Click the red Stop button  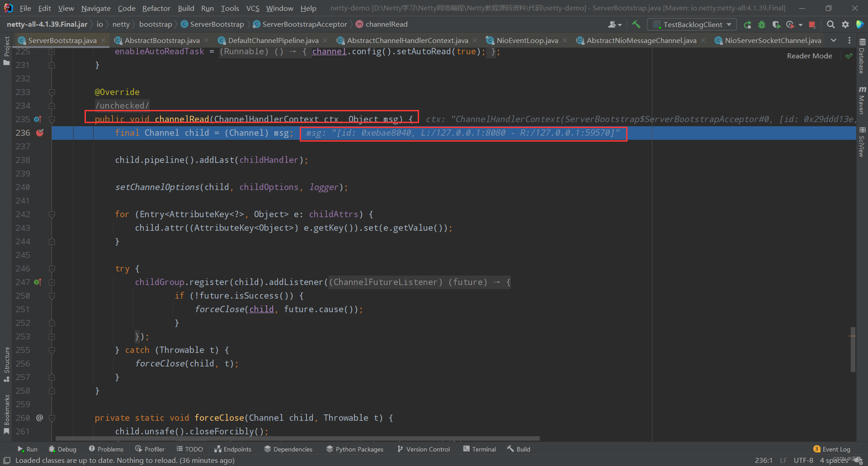(x=812, y=24)
